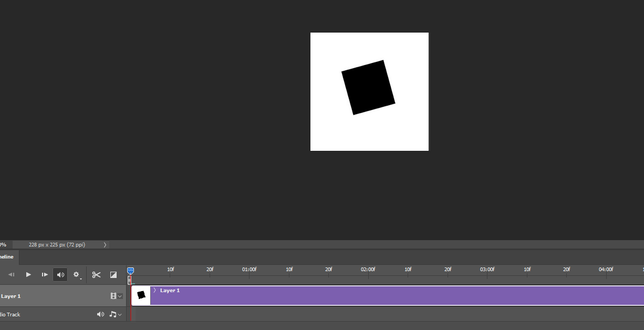Open Layer 1 filmstrip media menu
644x330 pixels.
point(116,296)
